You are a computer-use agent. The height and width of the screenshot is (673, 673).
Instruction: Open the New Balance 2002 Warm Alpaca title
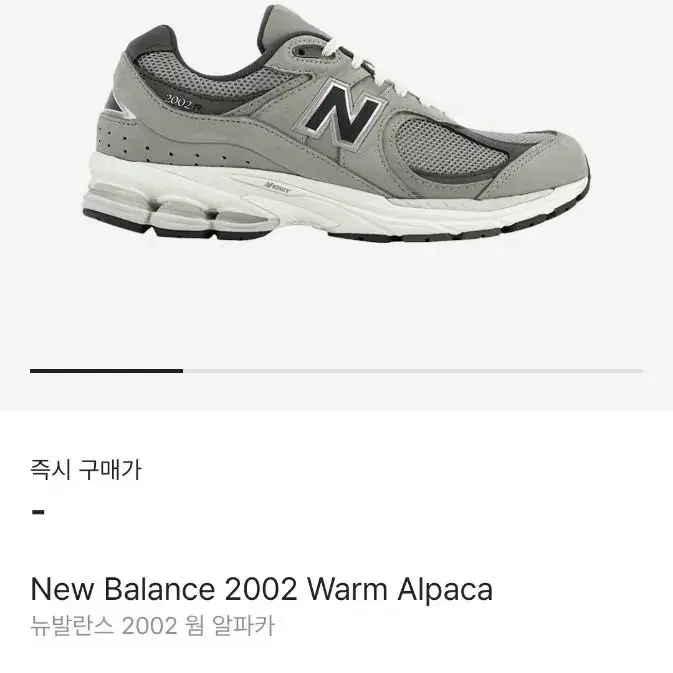(262, 589)
